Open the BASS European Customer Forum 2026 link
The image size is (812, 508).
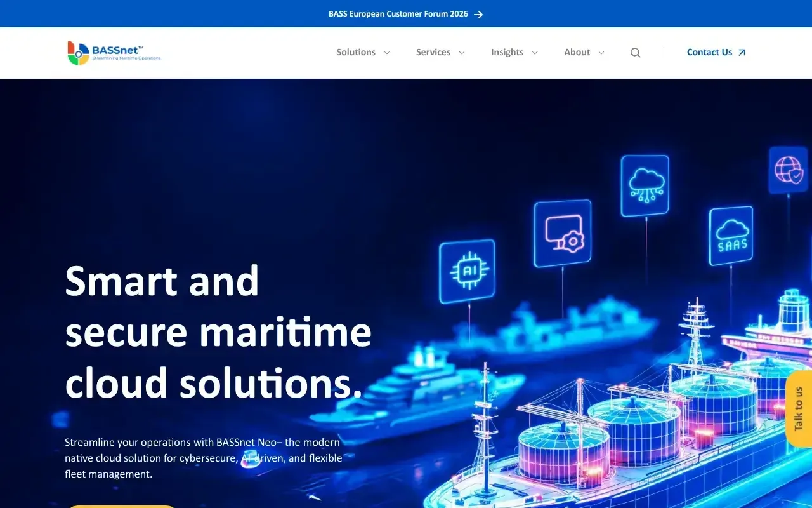tap(398, 14)
